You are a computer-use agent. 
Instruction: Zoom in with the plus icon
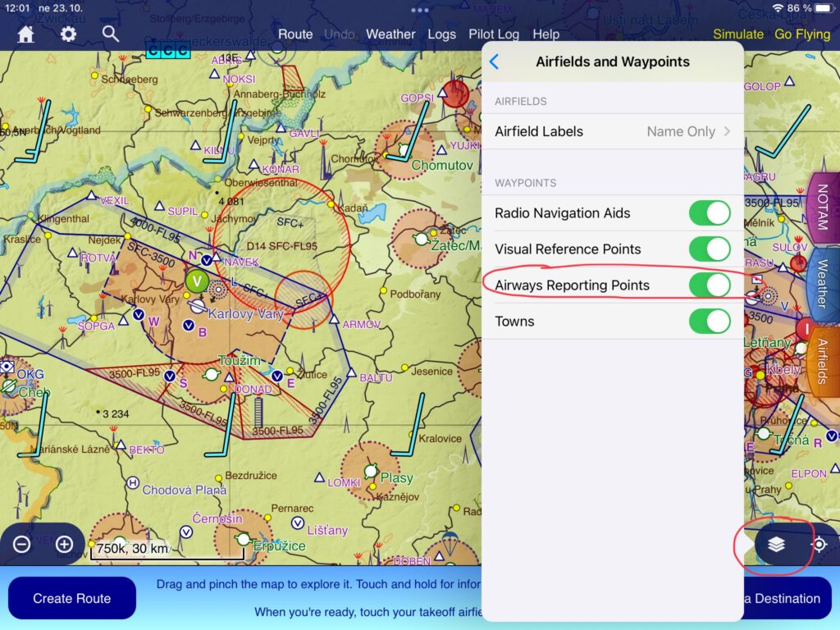coord(64,544)
